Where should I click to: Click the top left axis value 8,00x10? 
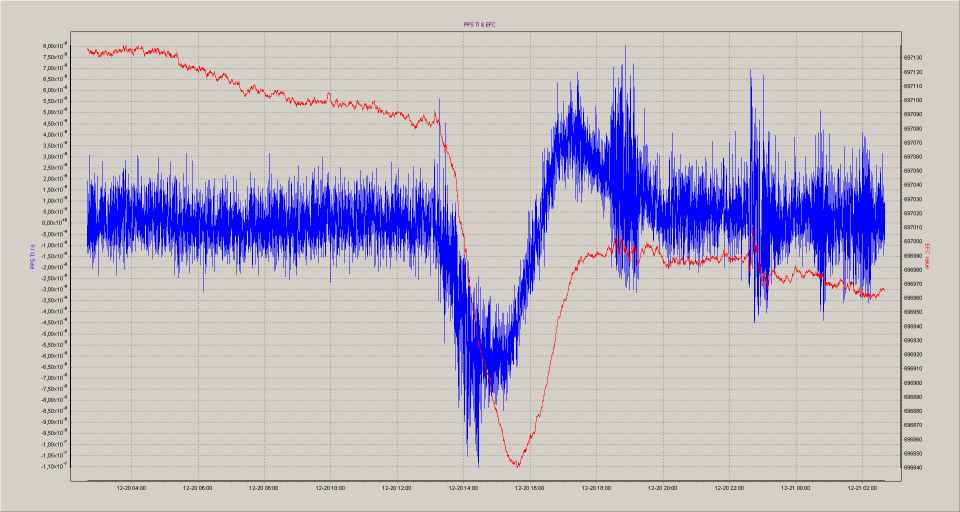[56, 46]
